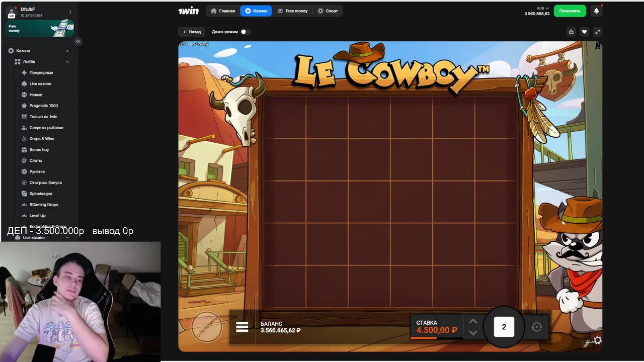Open Live казино under Лобби
This screenshot has width=644, height=362.
click(x=40, y=84)
